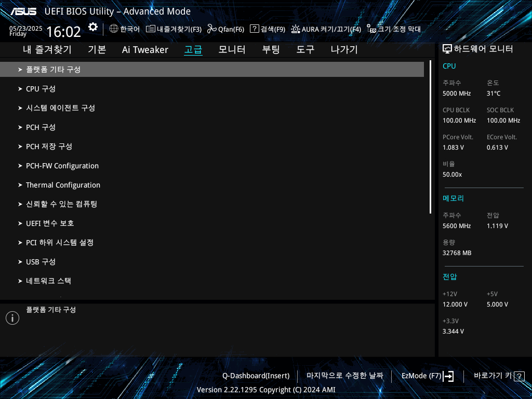
Task: Expand arrow beside PCH 저장 구성
Action: [x=20, y=147]
